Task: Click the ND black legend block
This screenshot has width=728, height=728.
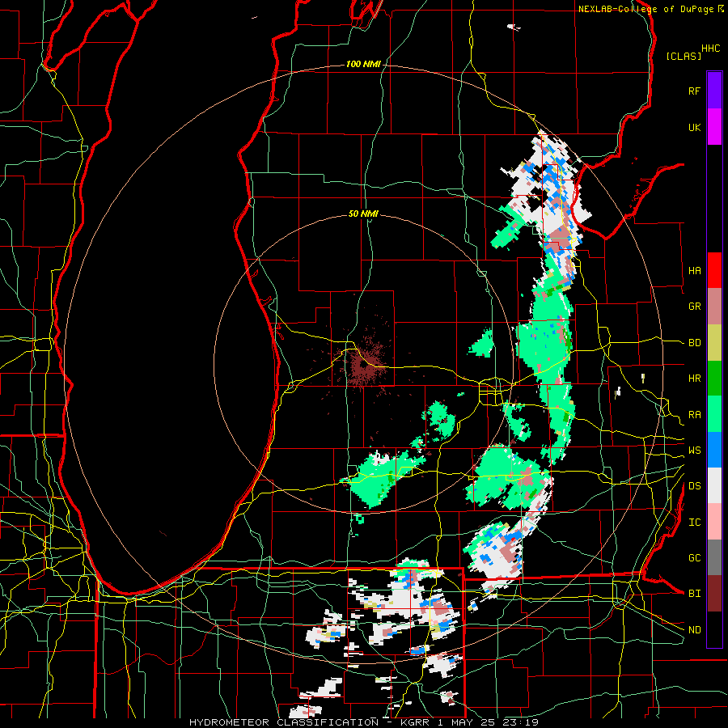Action: tap(714, 629)
